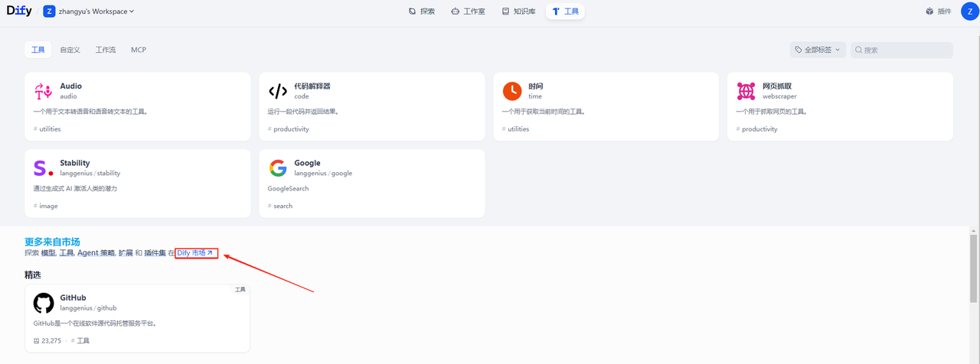Open the 全部标签 tag filter dropdown
The height and width of the screenshot is (364, 980).
pyautogui.click(x=818, y=50)
